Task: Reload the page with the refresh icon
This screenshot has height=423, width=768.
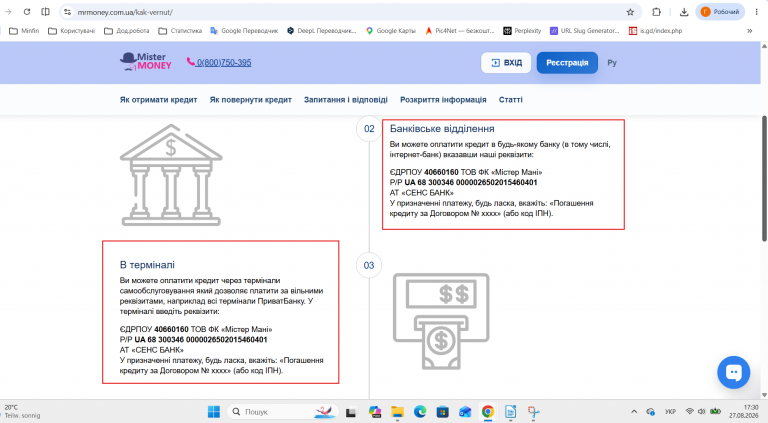Action: click(27, 12)
